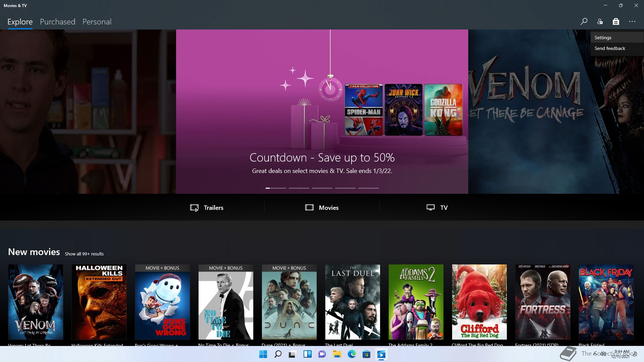Open the Dune movie poster
644x362 pixels.
tap(289, 302)
